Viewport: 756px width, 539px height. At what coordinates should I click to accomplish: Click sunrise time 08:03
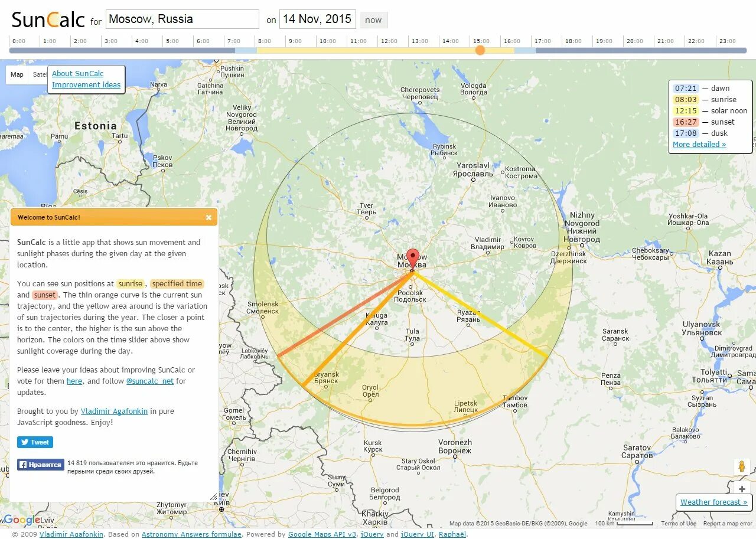(685, 99)
